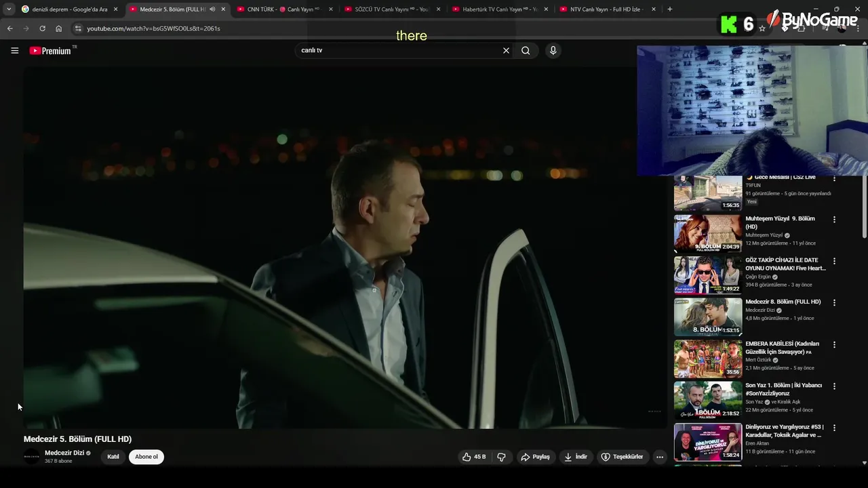Click the search magnifier button
Viewport: 868px width, 488px height.
coord(526,51)
